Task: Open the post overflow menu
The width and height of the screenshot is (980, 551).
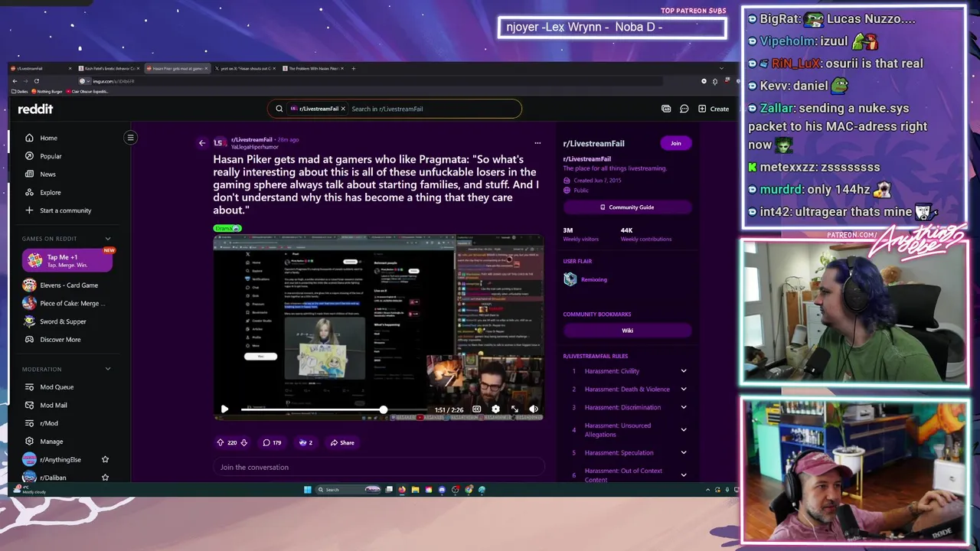Action: [x=537, y=143]
